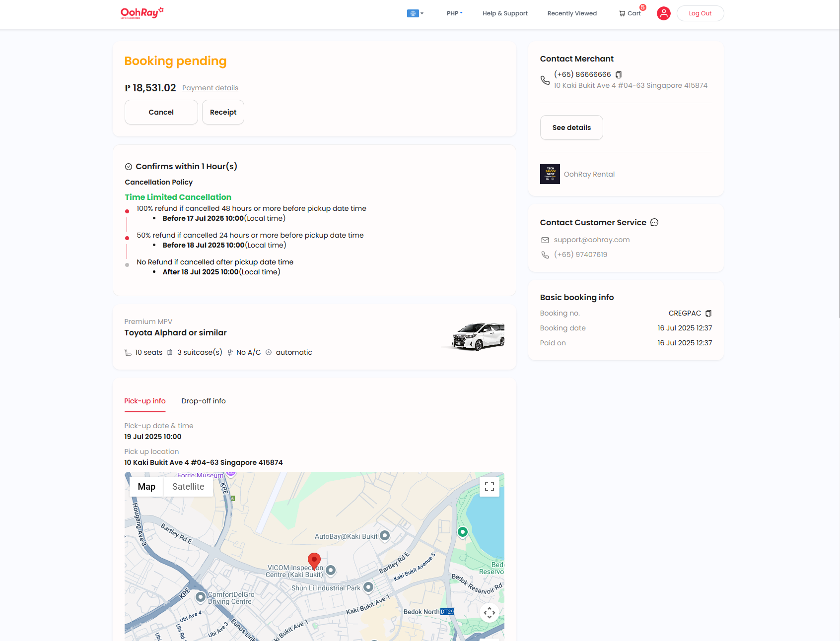
Task: Cancel the pending booking
Action: (161, 112)
